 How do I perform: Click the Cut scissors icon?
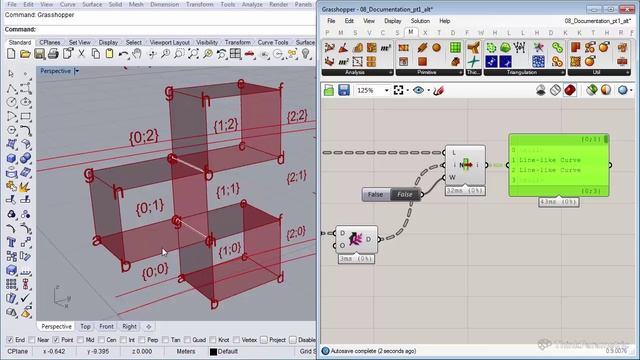[x=81, y=54]
